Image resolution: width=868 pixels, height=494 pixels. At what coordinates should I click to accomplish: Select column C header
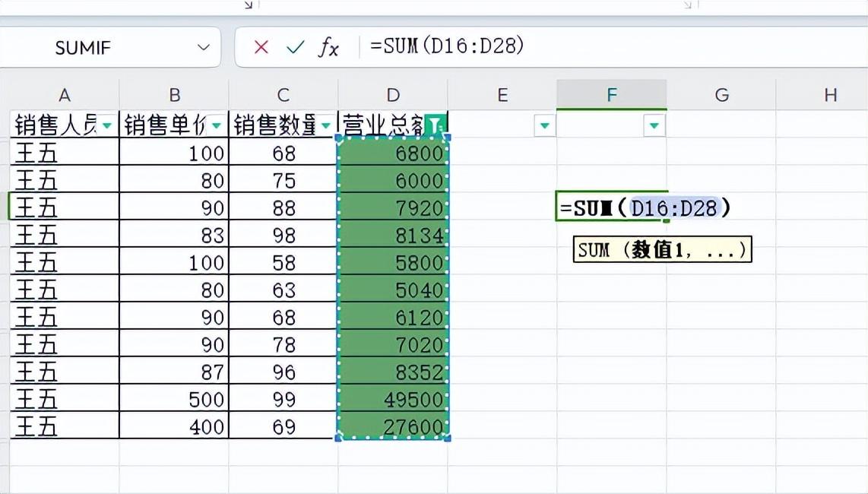click(284, 95)
